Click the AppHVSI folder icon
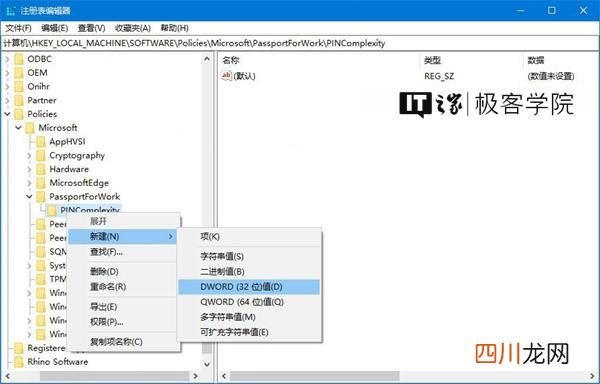The image size is (600, 384). point(41,142)
